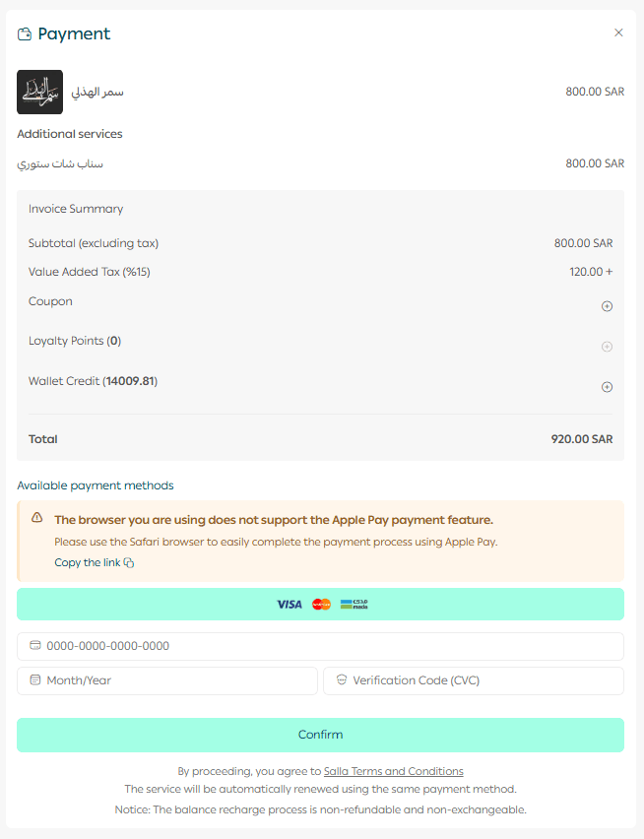Click the wallet icon beside Payment title

click(x=25, y=34)
